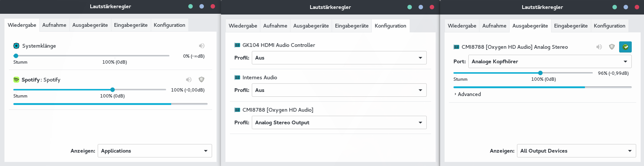Image resolution: width=644 pixels, height=166 pixels.
Task: Open the Anzeigen dropdown showing Applications
Action: (155, 151)
